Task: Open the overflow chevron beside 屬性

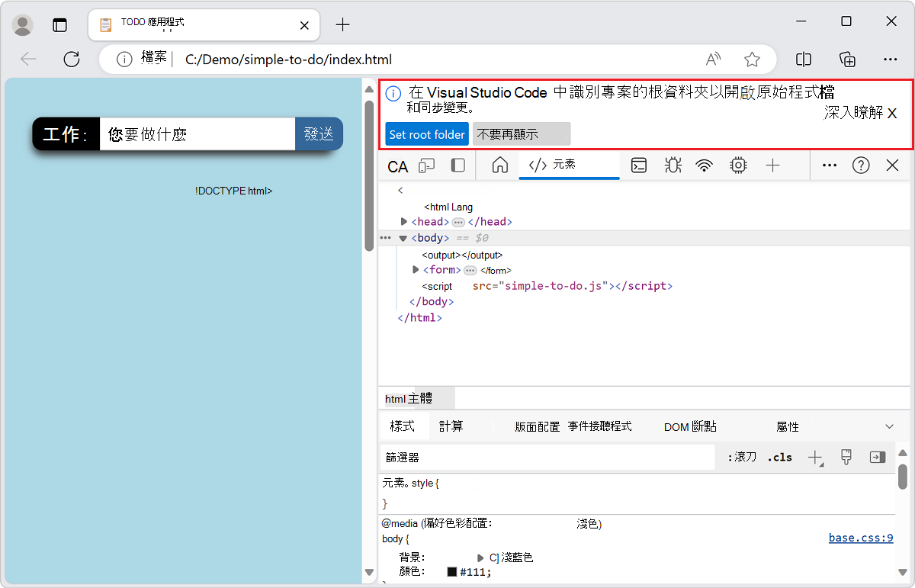Action: [x=889, y=426]
